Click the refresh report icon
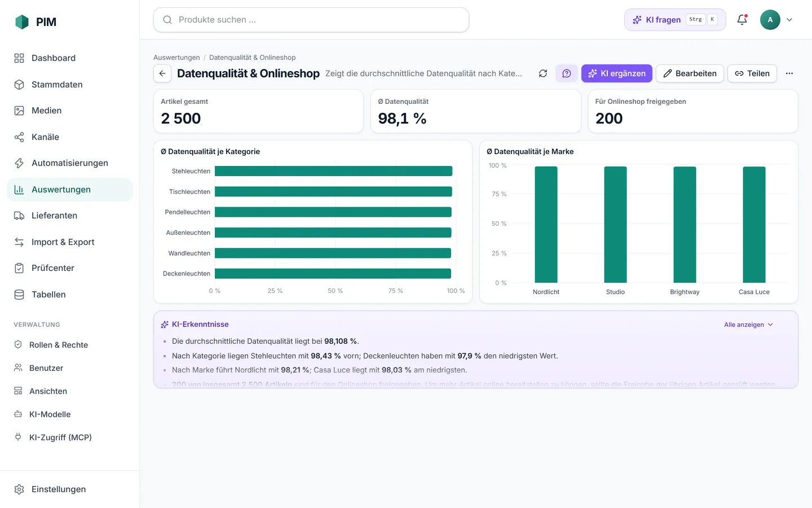 [543, 73]
